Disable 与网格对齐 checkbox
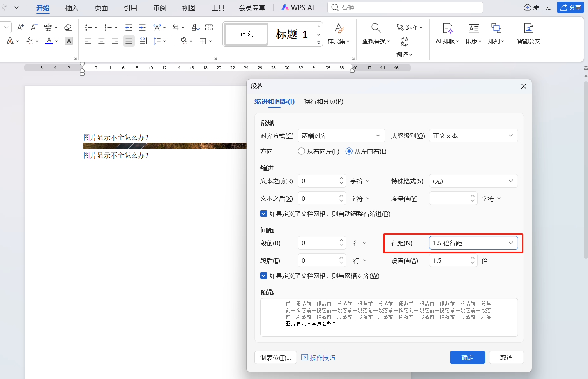Screen dimensions: 588x379 coord(264,276)
